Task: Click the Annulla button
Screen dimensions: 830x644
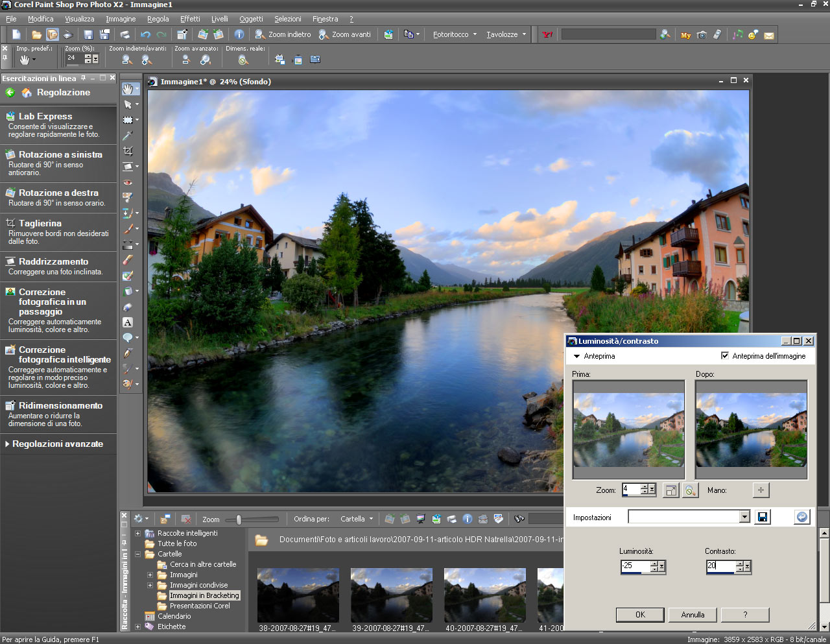Action: click(693, 614)
